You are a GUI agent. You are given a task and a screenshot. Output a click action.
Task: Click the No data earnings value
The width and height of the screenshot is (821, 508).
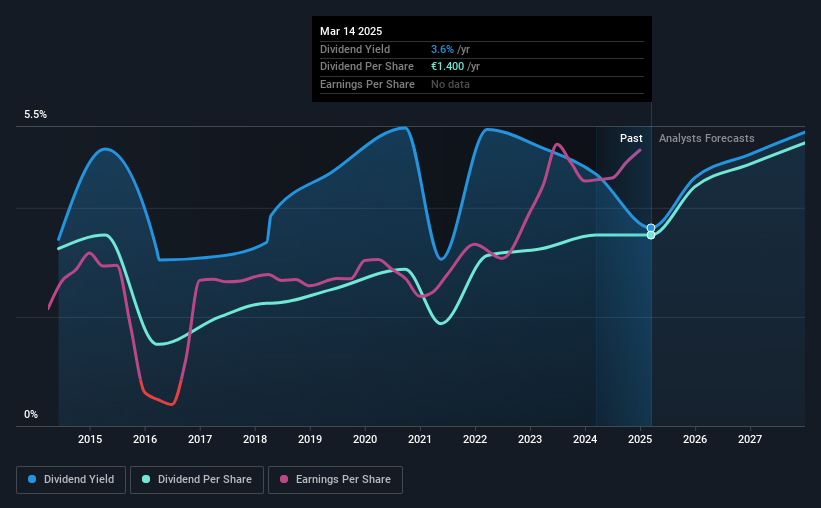450,84
